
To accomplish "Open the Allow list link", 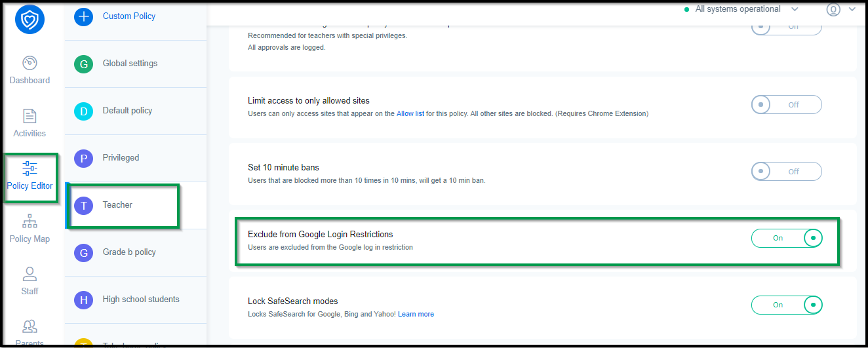I will (x=410, y=113).
